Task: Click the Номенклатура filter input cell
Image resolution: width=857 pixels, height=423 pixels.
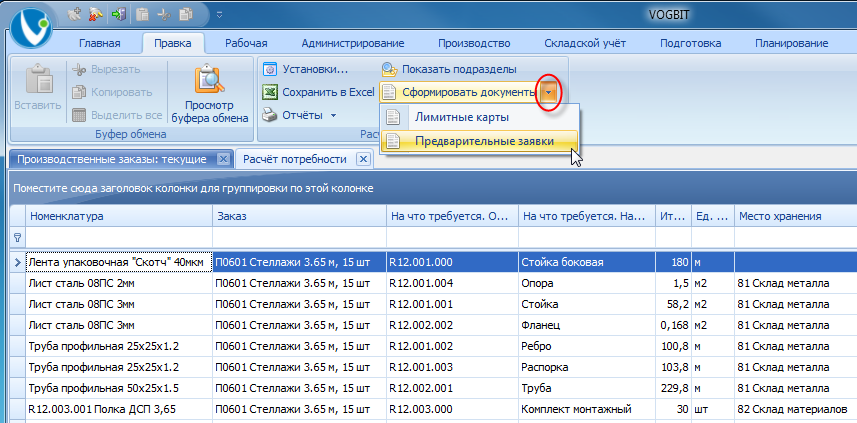Action: click(x=119, y=238)
